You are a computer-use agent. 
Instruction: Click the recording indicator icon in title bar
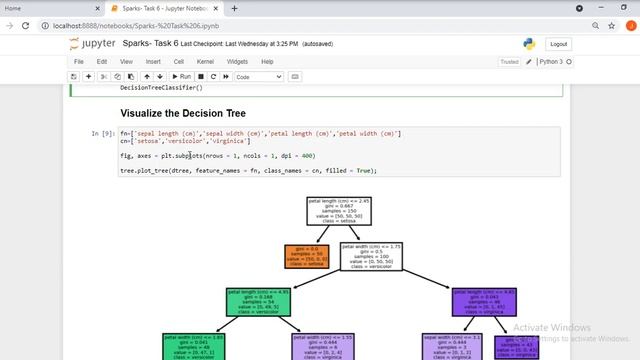click(579, 8)
